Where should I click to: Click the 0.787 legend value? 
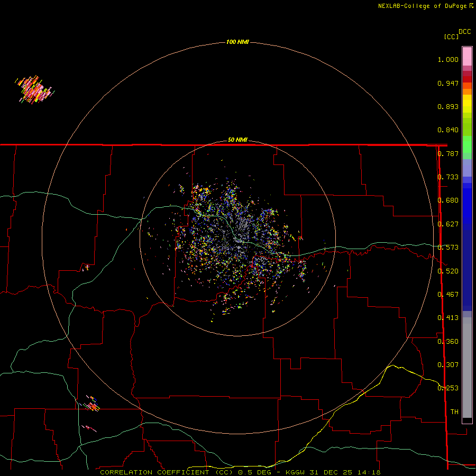[x=448, y=153]
